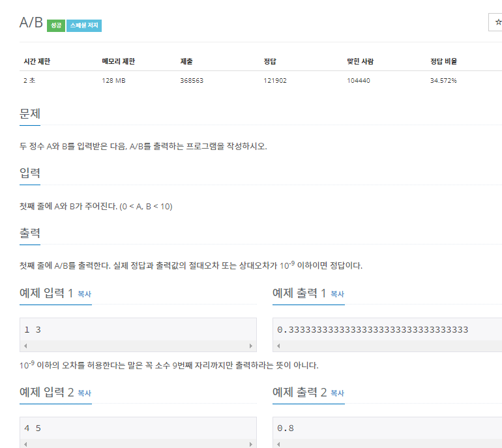The height and width of the screenshot is (448, 502).
Task: Click right scroll arrow under example input 2
Action: coord(251,444)
